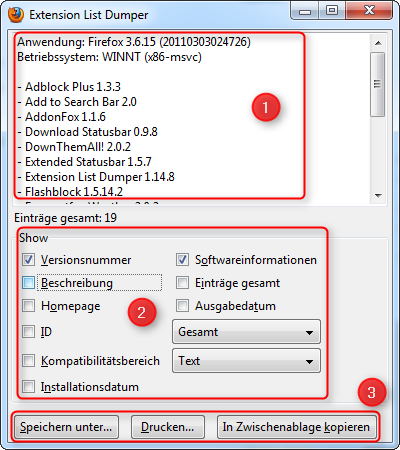Click the Extended Statusbar 1.5.7 line
Image resolution: width=400 pixels, height=450 pixels.
(x=84, y=162)
